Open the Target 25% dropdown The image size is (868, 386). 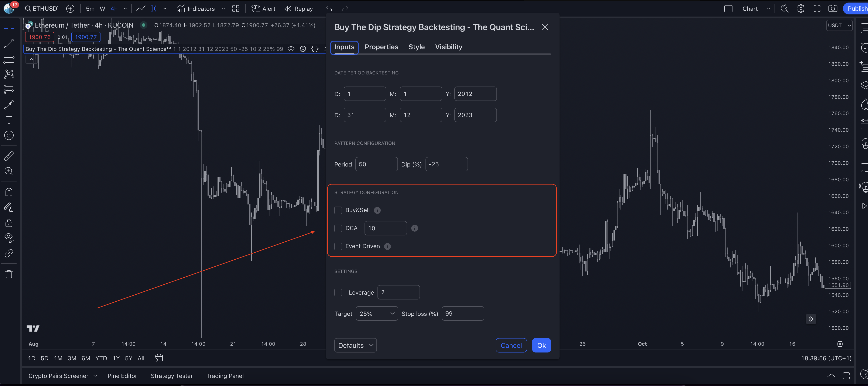tap(377, 314)
